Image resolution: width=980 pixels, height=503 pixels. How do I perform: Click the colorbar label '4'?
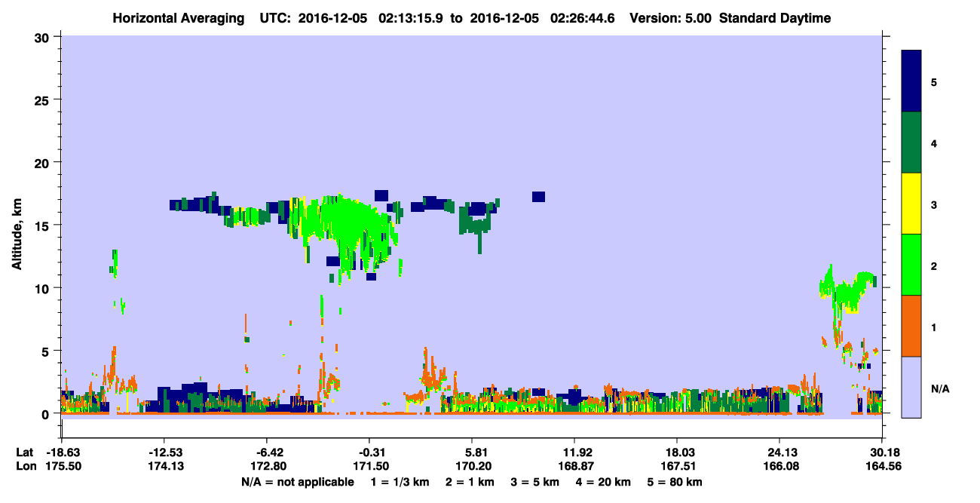pos(934,143)
